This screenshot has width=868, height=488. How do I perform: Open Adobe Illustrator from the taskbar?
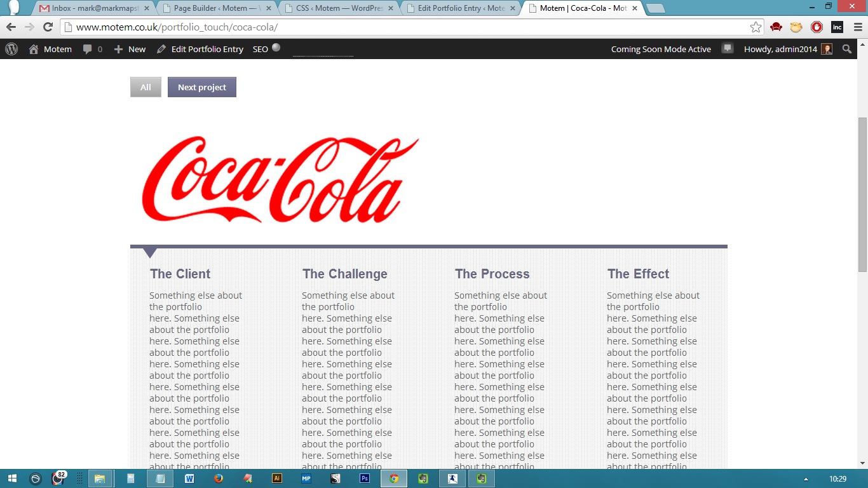[x=276, y=478]
